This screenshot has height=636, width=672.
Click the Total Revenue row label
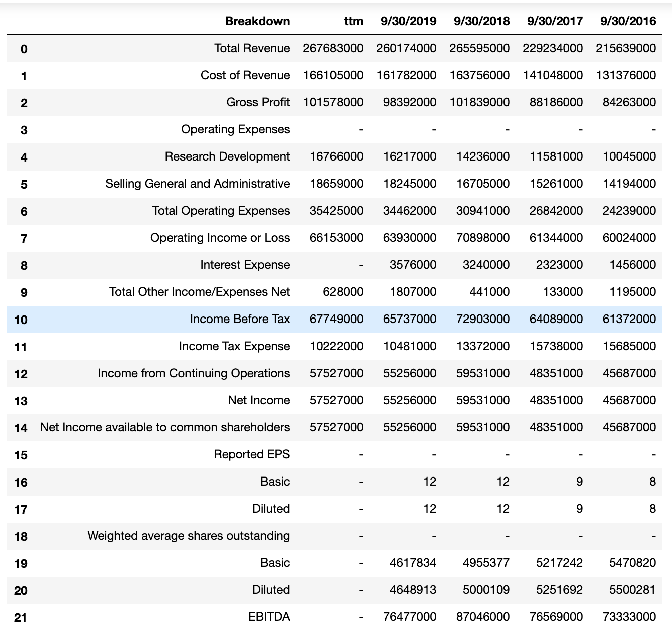[252, 48]
